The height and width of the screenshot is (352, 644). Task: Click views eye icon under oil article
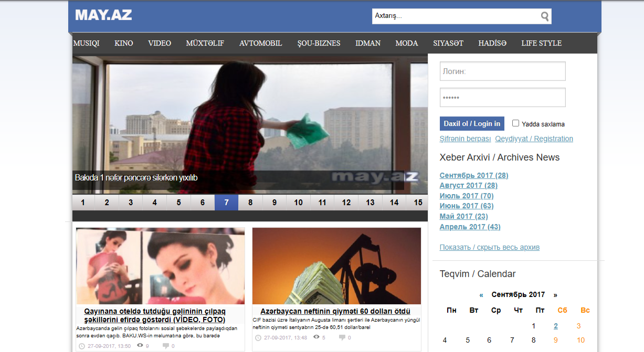[x=316, y=337]
